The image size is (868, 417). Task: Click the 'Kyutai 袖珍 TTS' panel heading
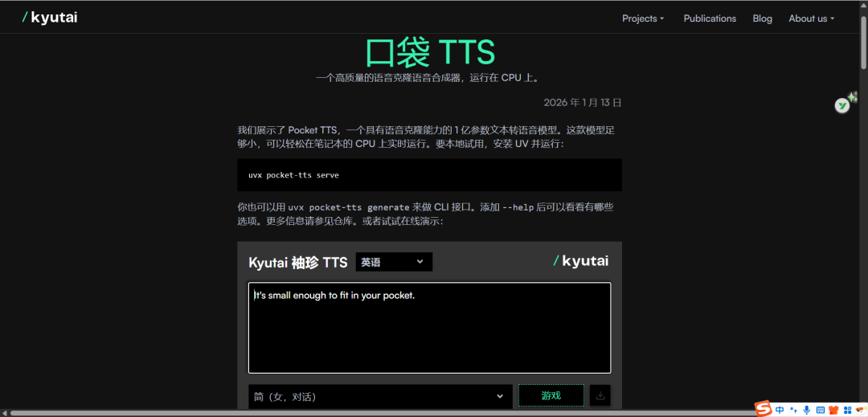298,262
